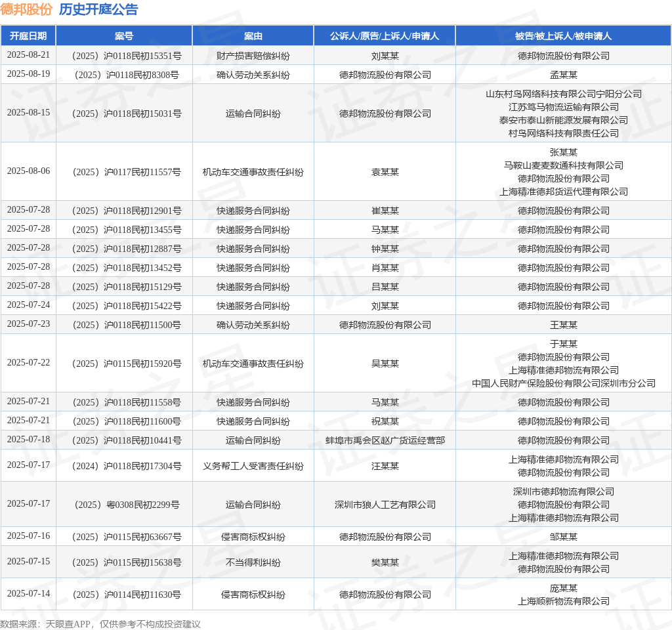
Task: Select the 案由 column header
Action: (x=253, y=36)
